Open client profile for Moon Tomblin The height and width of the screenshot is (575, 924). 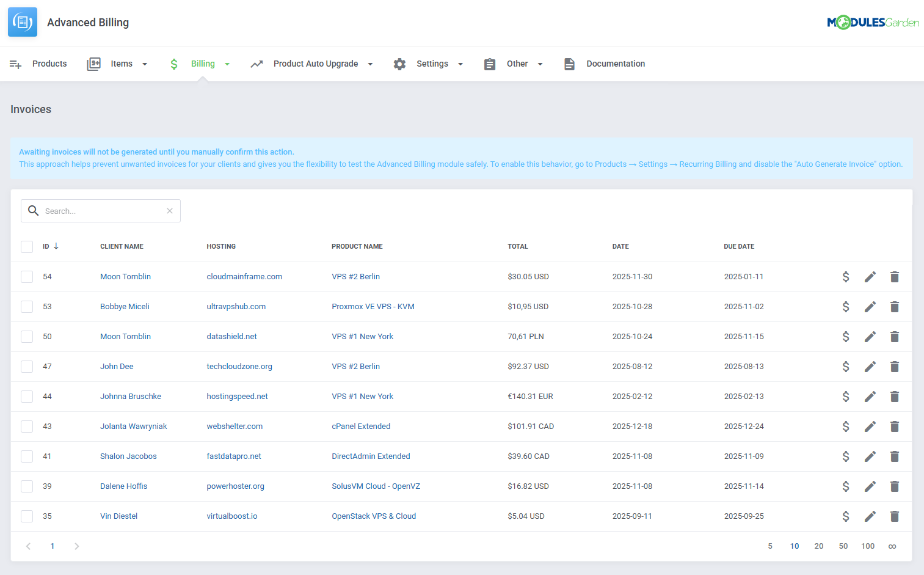pyautogui.click(x=125, y=276)
